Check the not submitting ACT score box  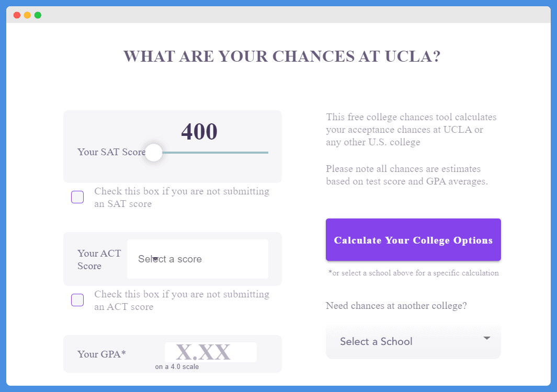point(77,300)
